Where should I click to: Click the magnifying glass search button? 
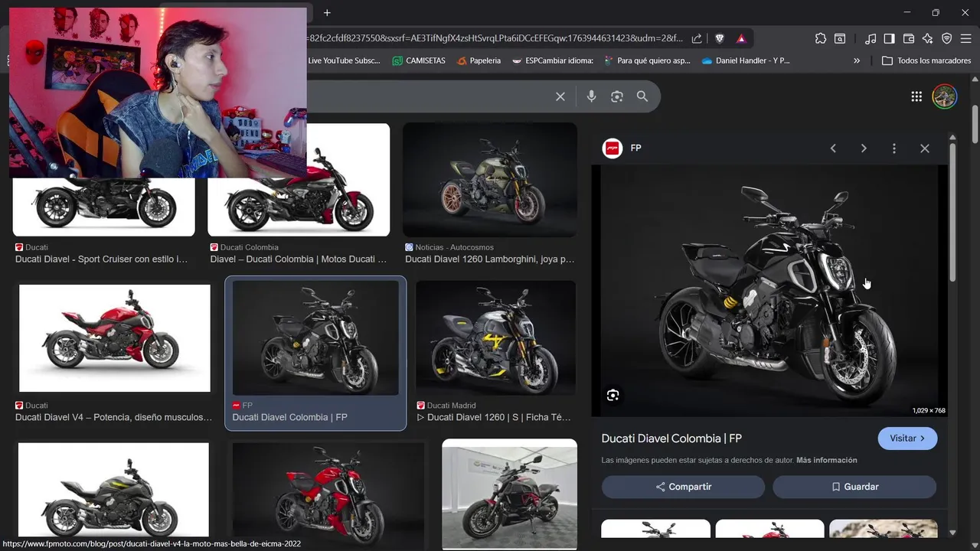click(642, 96)
